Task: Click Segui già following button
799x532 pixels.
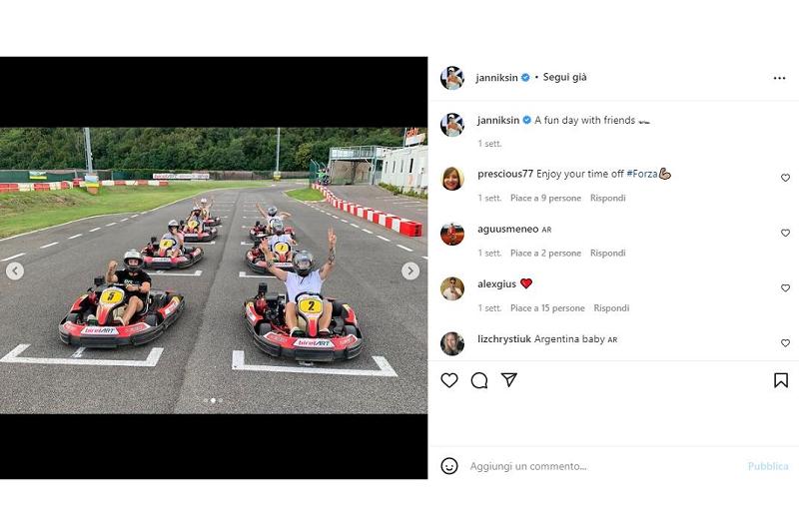Action: (564, 78)
